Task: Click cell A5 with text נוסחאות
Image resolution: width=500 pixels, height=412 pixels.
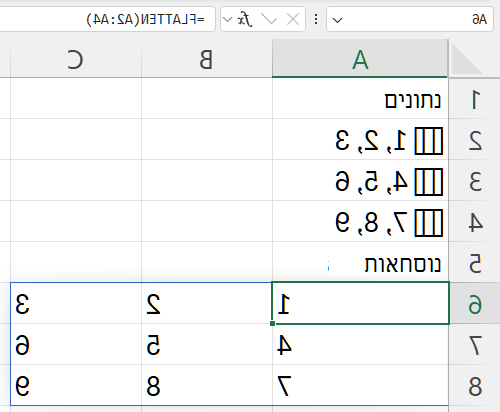Action: pos(360,262)
